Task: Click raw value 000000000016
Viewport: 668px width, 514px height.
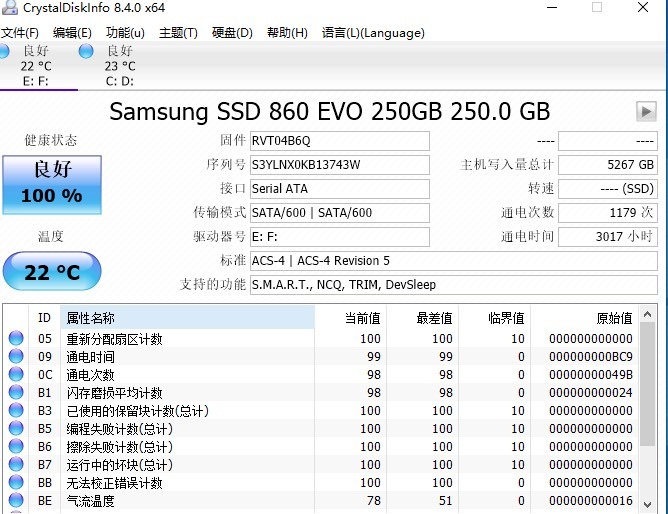Action: click(x=590, y=500)
